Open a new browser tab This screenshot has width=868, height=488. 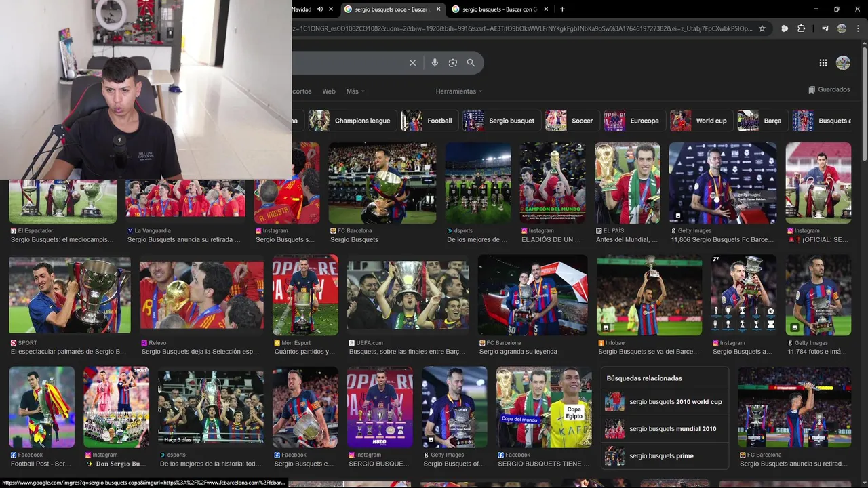pos(562,9)
